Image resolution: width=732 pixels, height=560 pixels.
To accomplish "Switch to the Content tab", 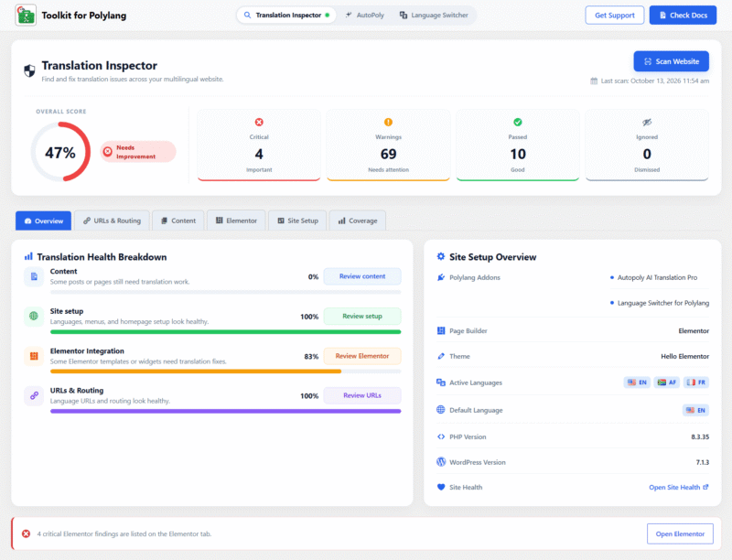I will click(178, 221).
